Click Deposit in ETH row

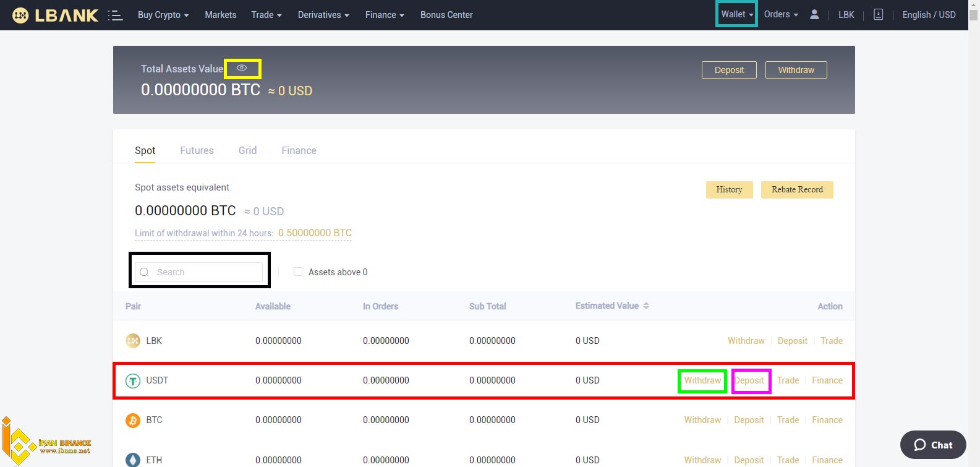[x=749, y=460]
